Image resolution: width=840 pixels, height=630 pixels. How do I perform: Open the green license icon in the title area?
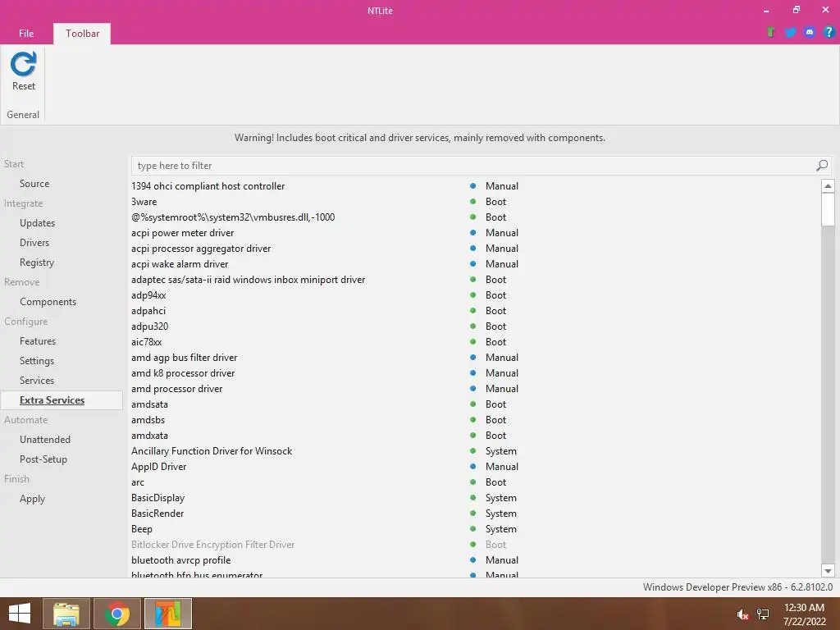pyautogui.click(x=771, y=32)
